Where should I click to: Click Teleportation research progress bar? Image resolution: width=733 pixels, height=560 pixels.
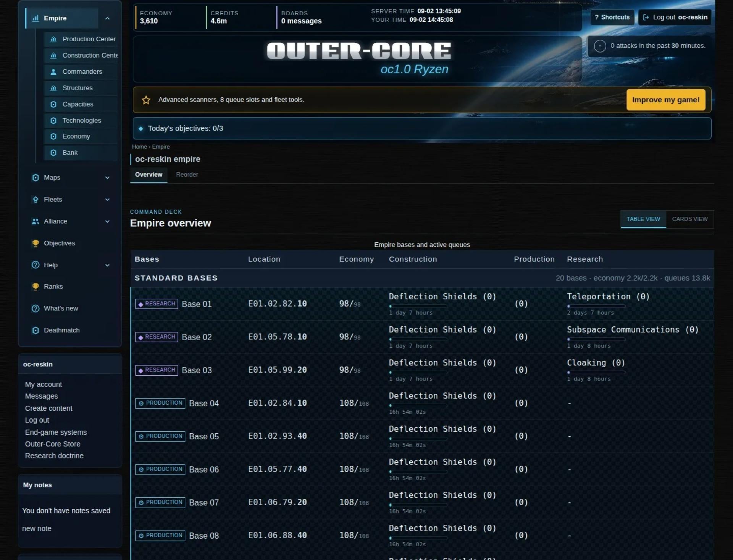click(596, 306)
